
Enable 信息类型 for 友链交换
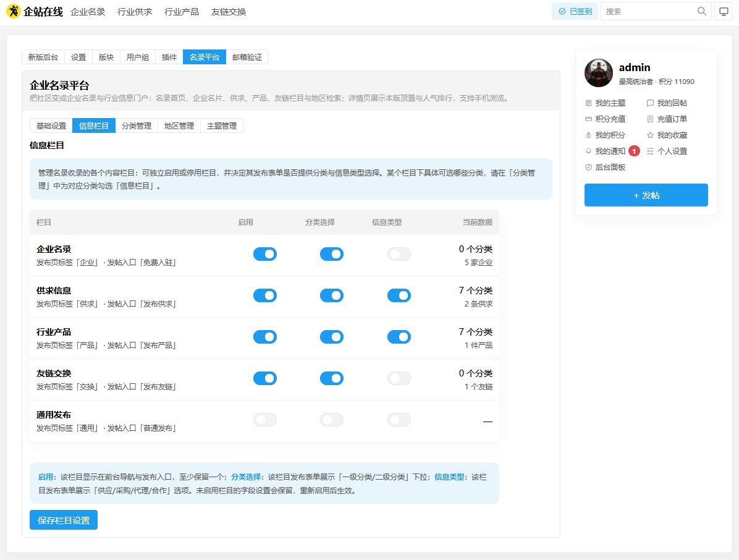point(399,378)
